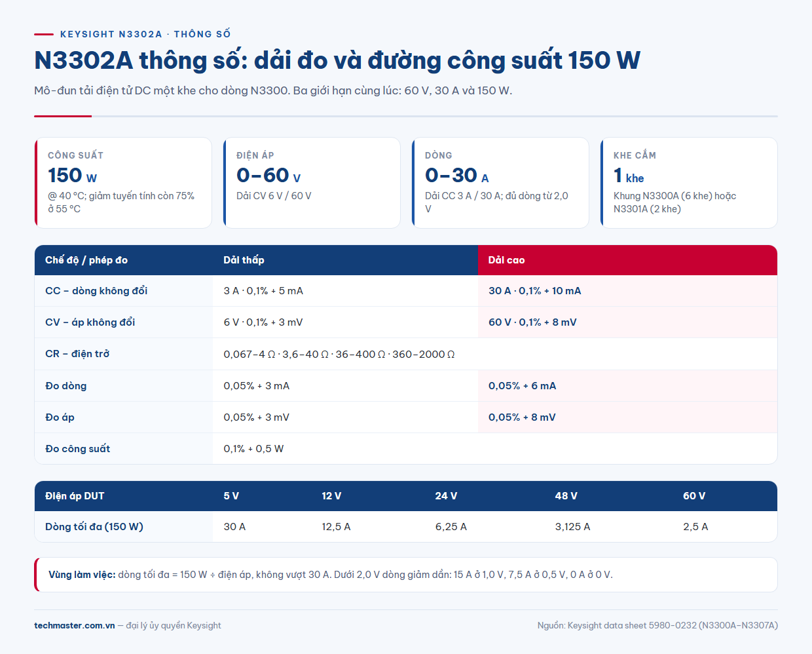Click the 'đại lý ủy quyền Keysight' footer text
Screen dimensions: 812x654
tap(174, 625)
